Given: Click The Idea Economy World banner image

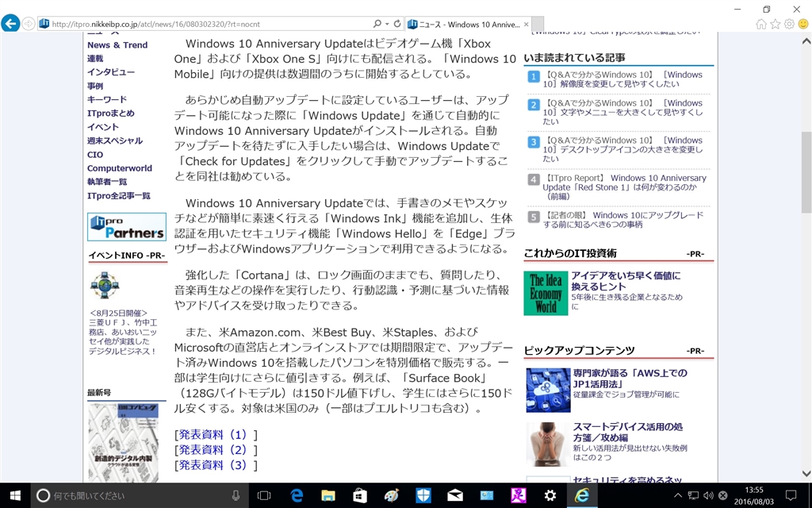Looking at the screenshot, I should [546, 293].
